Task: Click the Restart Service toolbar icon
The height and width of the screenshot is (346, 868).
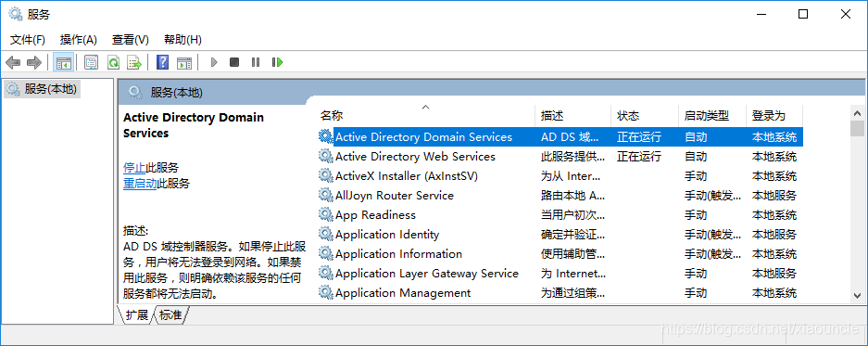Action: (x=277, y=63)
